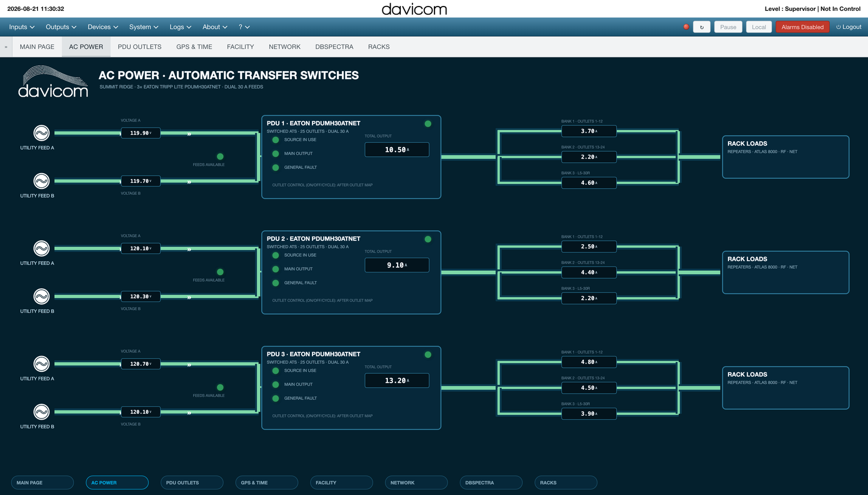This screenshot has width=868, height=495.
Task: Click the PDU 1 green status indicator
Action: (428, 124)
